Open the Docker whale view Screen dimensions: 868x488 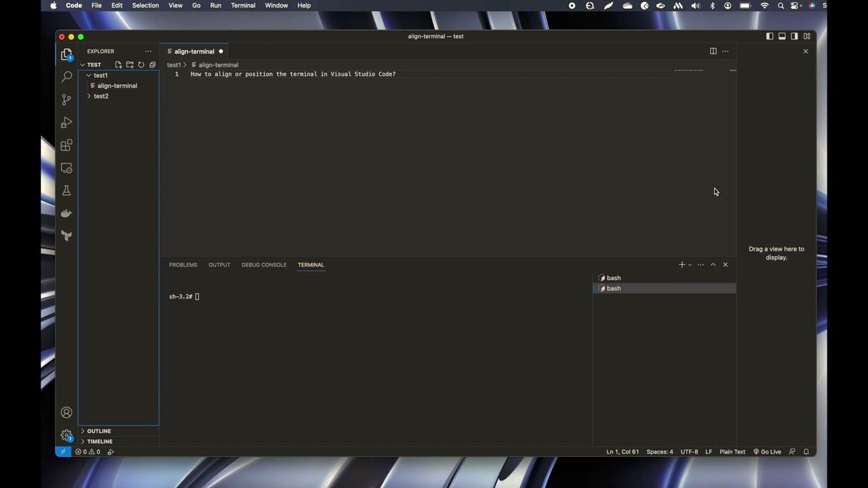tap(66, 213)
